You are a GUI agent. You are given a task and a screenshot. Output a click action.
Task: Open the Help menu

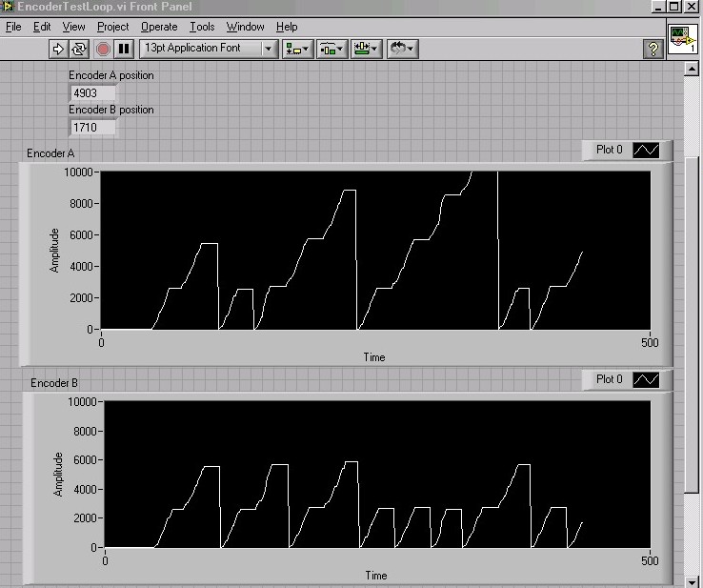tap(287, 27)
